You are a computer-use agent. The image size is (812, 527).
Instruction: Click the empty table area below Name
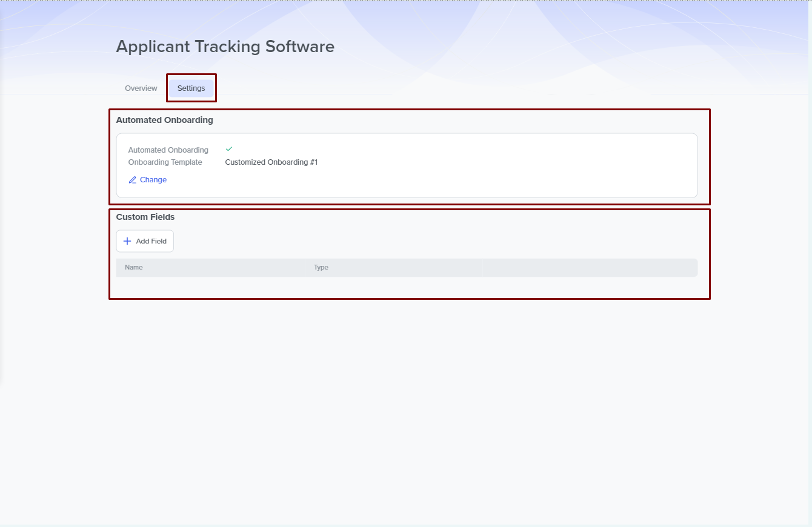pyautogui.click(x=209, y=287)
